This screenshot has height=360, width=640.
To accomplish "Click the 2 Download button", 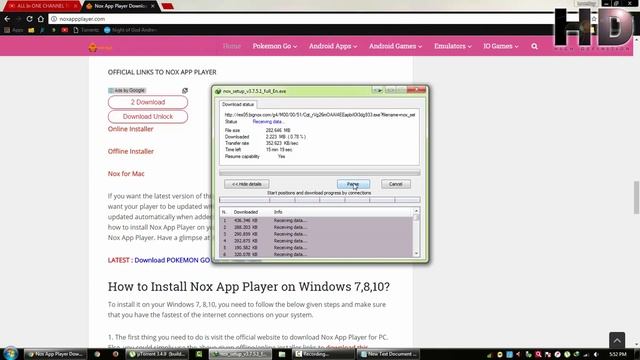I will pos(148,102).
